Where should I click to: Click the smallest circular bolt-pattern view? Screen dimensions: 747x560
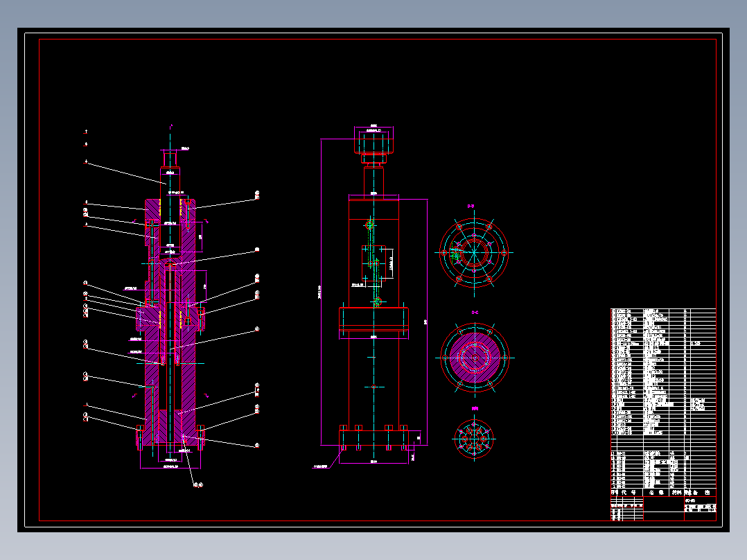pos(474,439)
